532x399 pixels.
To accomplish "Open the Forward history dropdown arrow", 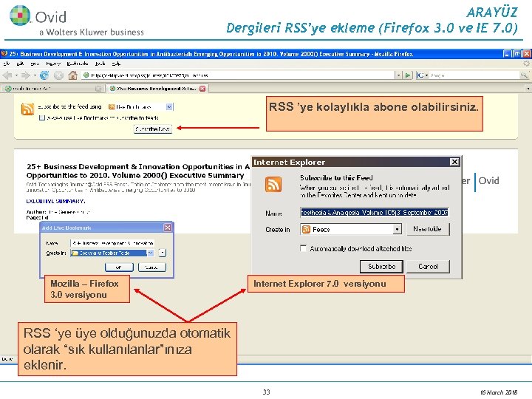I will pos(35,75).
